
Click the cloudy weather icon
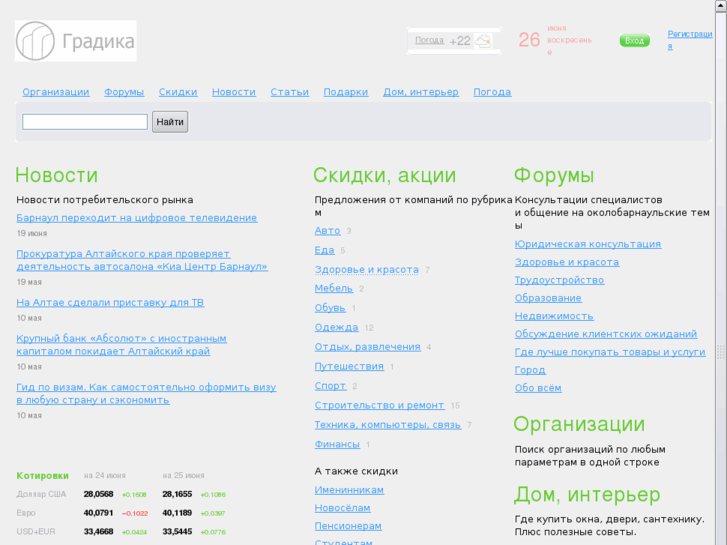click(x=484, y=41)
